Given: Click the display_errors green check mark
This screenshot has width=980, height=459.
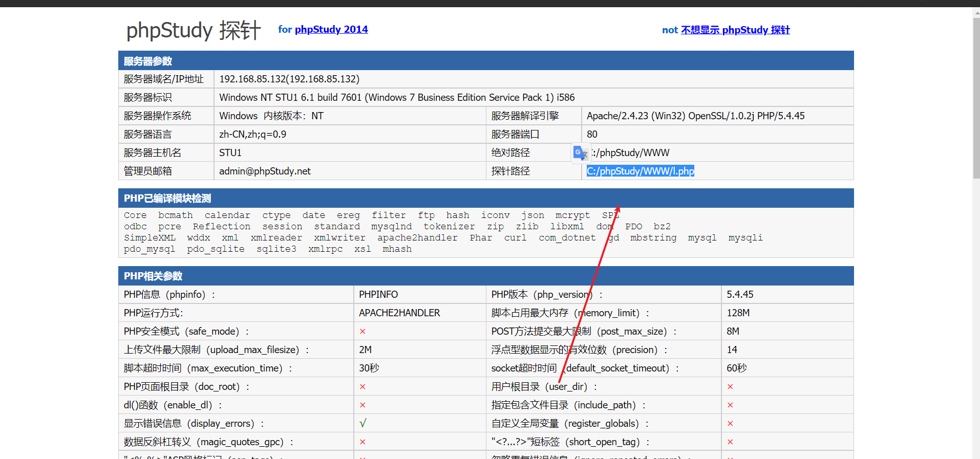Looking at the screenshot, I should (363, 423).
